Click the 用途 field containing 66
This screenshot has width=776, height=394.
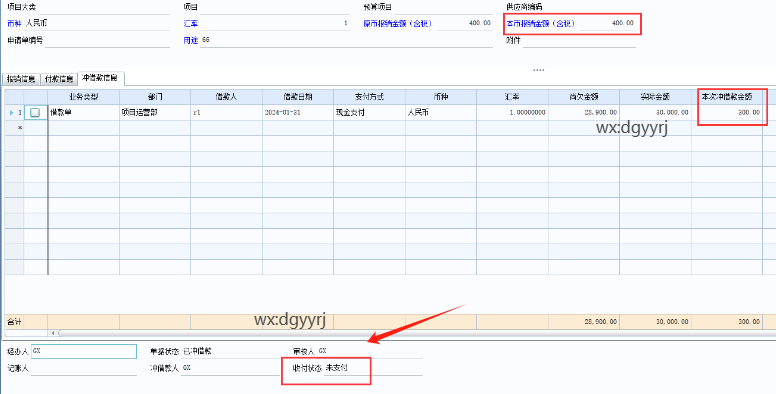[x=346, y=40]
